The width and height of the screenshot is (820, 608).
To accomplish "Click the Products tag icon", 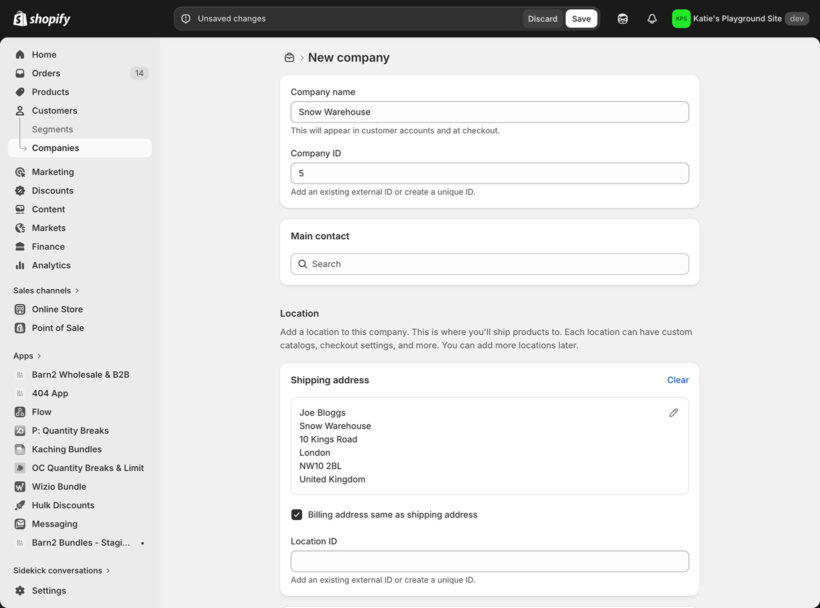I will click(x=20, y=92).
